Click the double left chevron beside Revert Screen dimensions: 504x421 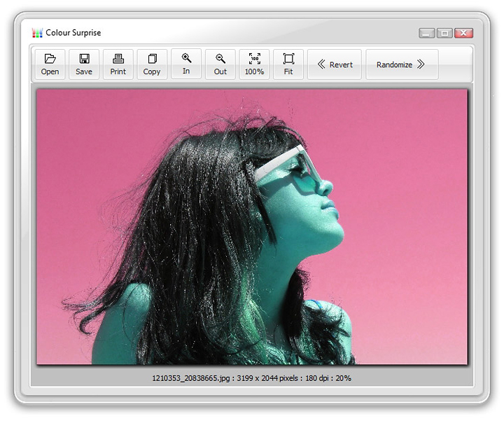point(321,64)
